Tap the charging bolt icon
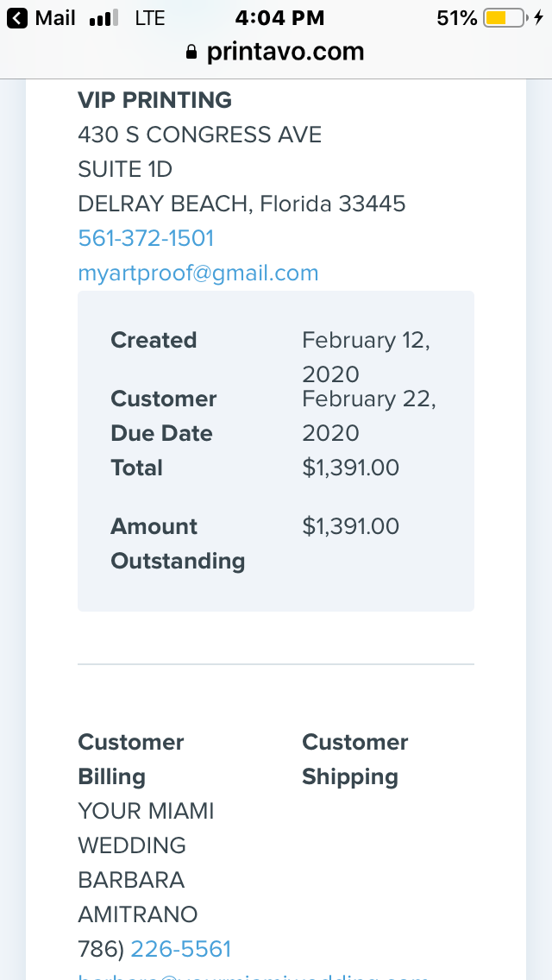Viewport: 552px width, 980px height. (538, 17)
